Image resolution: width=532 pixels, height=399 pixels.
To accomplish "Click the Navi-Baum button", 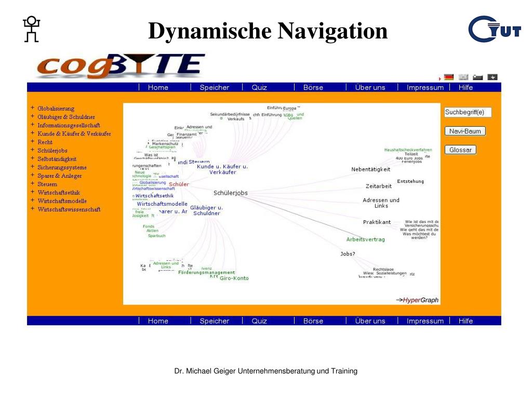I will click(x=465, y=131).
